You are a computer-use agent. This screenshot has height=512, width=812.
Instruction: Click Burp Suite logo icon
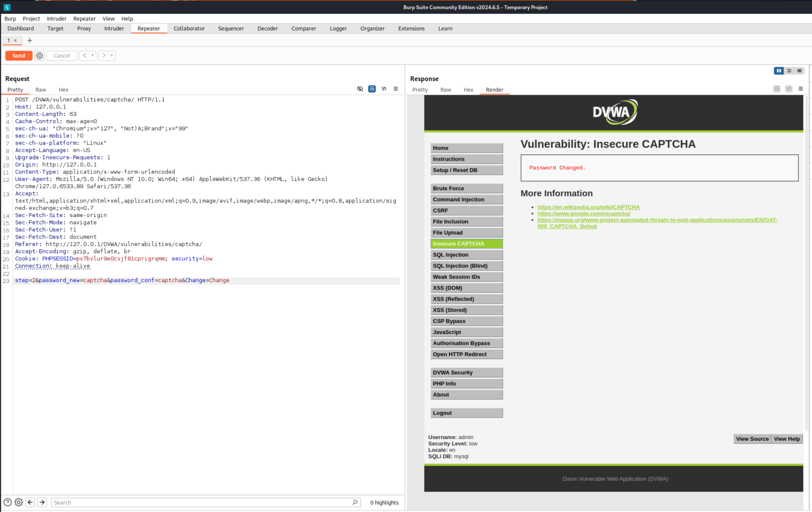[x=7, y=7]
